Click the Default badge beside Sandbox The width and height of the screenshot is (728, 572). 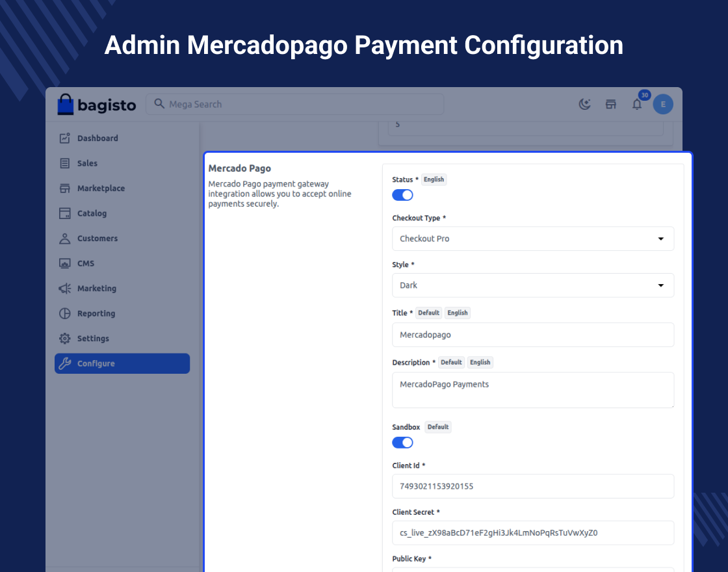click(x=438, y=426)
